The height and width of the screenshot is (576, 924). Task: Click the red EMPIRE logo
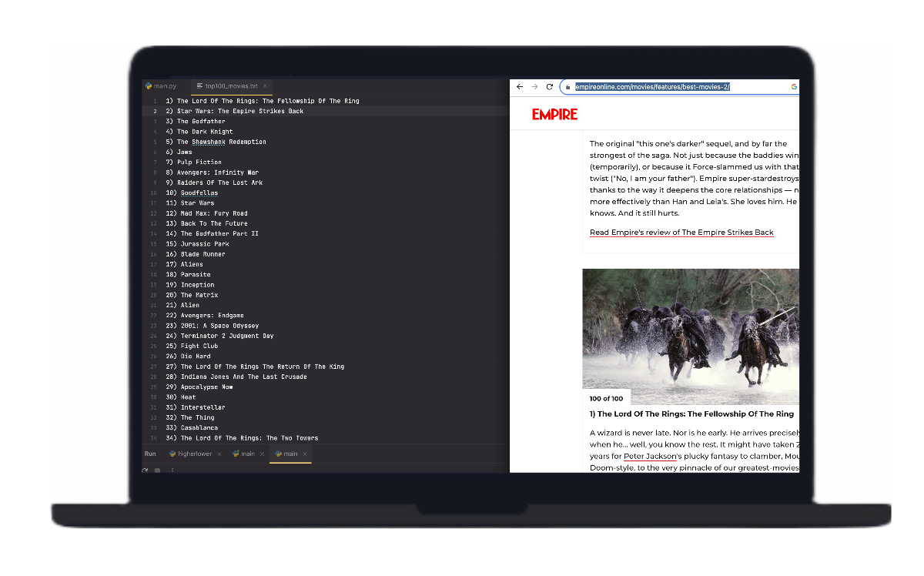pyautogui.click(x=554, y=115)
